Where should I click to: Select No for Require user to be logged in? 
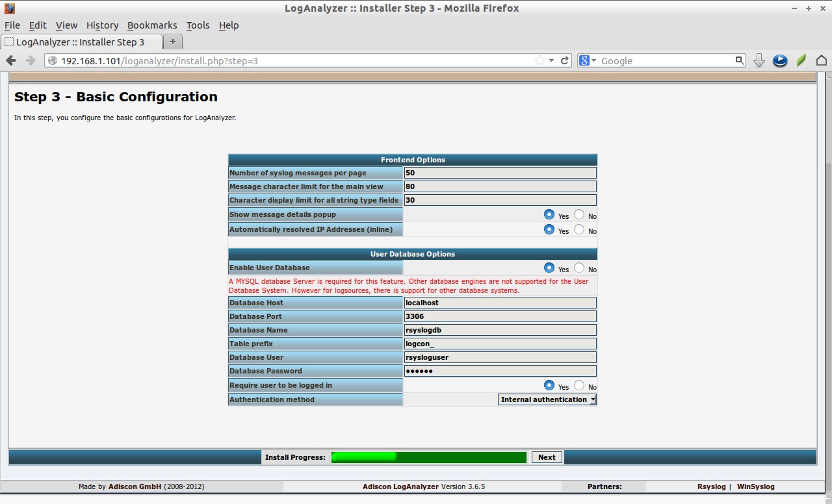click(x=579, y=385)
